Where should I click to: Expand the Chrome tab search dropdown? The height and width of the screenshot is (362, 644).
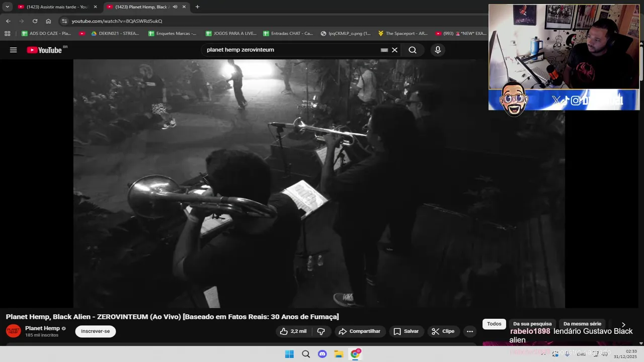click(7, 7)
